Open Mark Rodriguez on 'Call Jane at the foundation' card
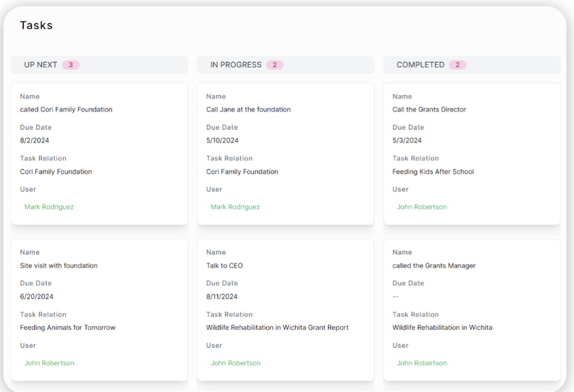The height and width of the screenshot is (392, 574). (x=235, y=207)
